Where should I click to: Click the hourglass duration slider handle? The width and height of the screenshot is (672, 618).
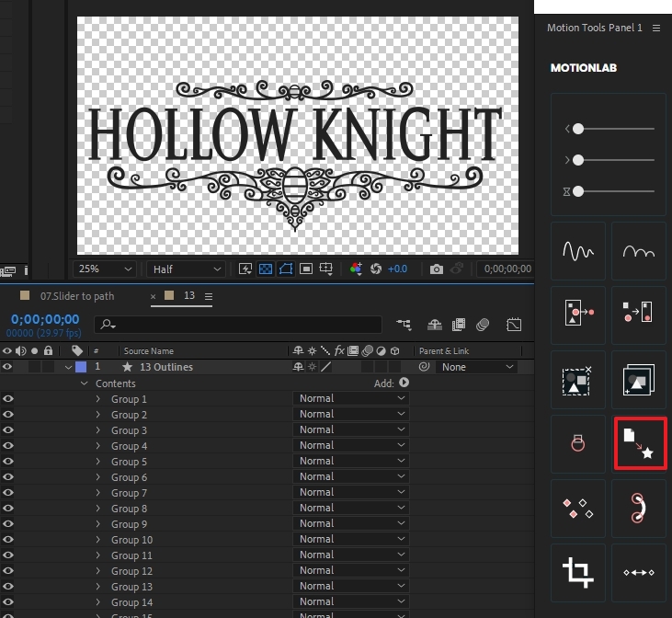(x=578, y=191)
